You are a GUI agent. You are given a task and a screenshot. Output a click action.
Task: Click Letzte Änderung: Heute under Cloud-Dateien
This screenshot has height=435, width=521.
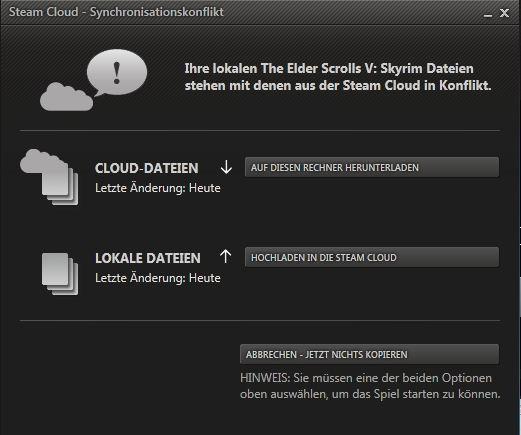click(x=158, y=188)
